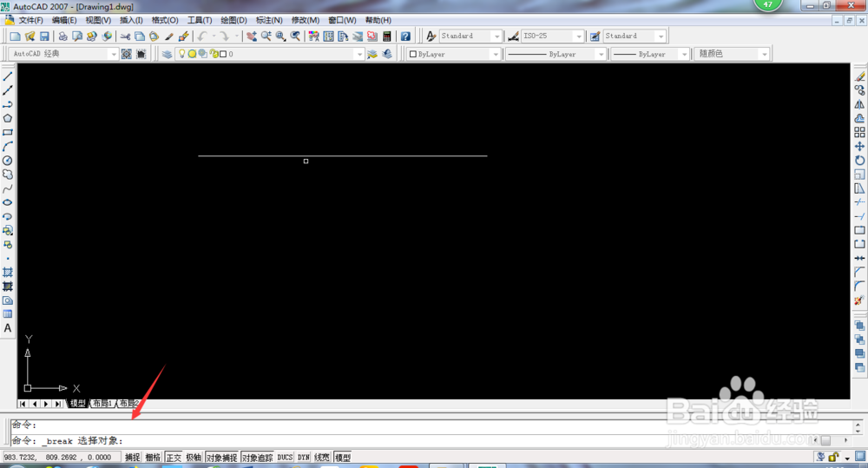Viewport: 868px width, 468px height.
Task: Toggle 对象追踪 object tracking
Action: click(258, 458)
